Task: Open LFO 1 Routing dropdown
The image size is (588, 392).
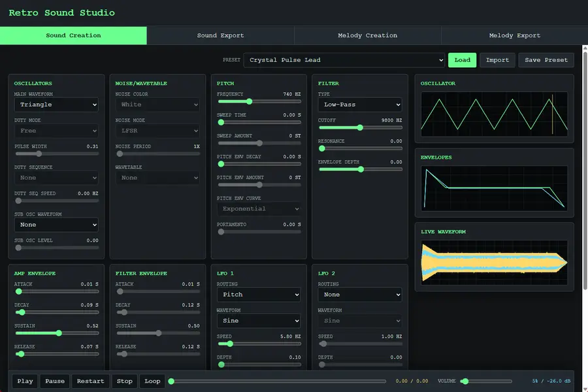Action: pos(259,295)
